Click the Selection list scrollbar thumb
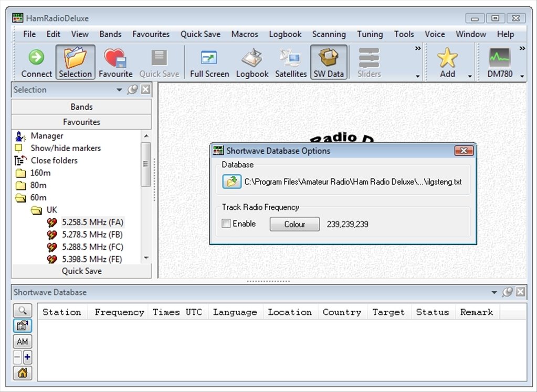This screenshot has height=392, width=537. pos(146,164)
